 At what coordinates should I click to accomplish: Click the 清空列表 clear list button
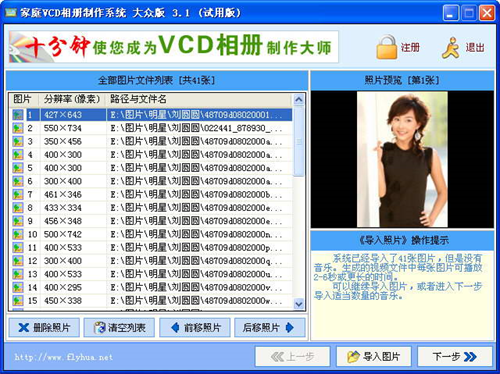[119, 328]
